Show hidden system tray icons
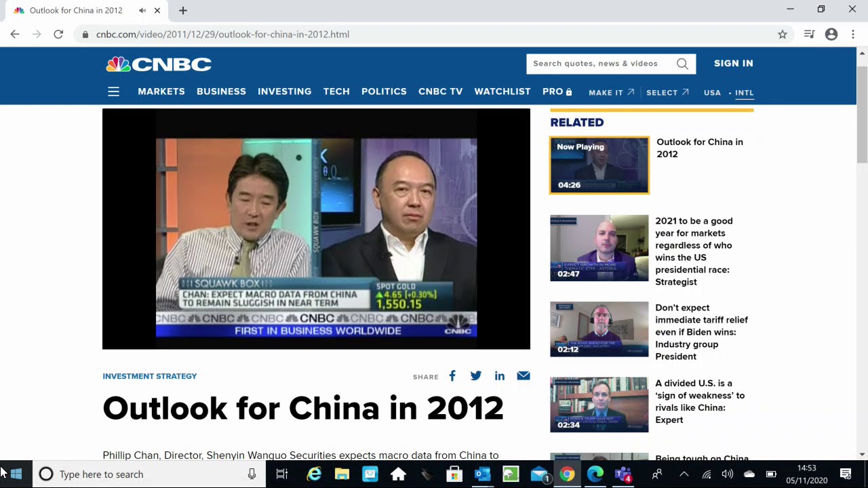Viewport: 868px width, 488px height. (684, 474)
